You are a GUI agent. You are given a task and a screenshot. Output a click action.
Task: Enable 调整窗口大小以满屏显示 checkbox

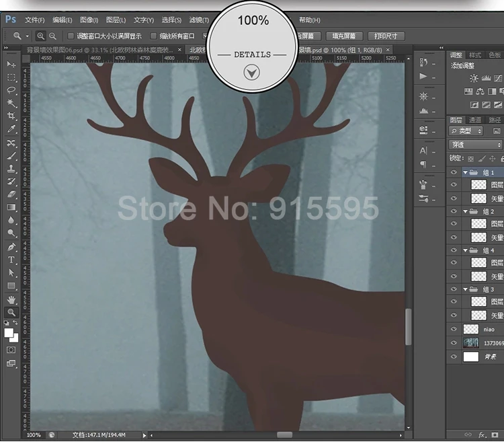(71, 36)
